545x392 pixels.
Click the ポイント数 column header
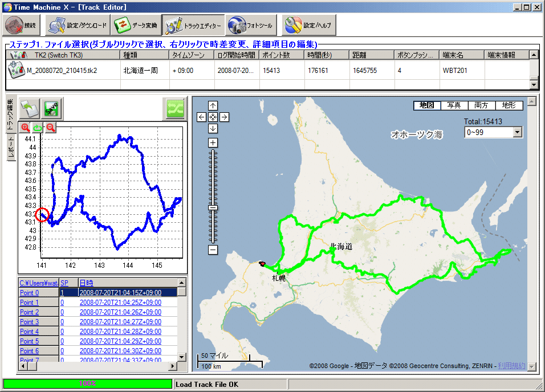(282, 55)
